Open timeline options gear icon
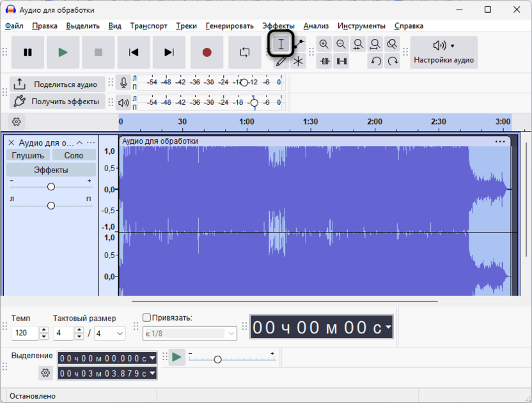Image resolution: width=532 pixels, height=403 pixels. click(17, 121)
